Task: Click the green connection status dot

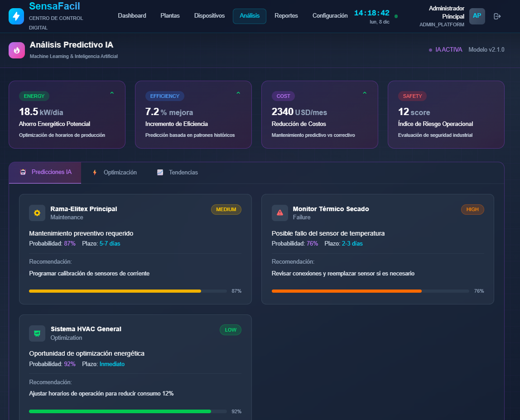Action: [x=396, y=16]
